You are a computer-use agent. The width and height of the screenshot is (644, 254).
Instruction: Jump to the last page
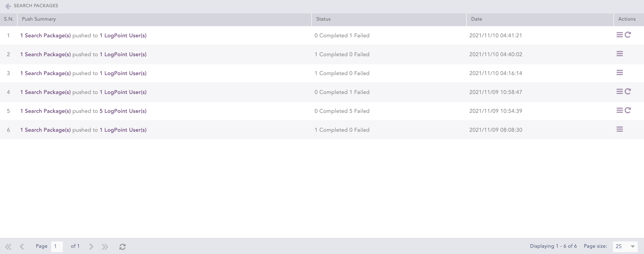(105, 247)
